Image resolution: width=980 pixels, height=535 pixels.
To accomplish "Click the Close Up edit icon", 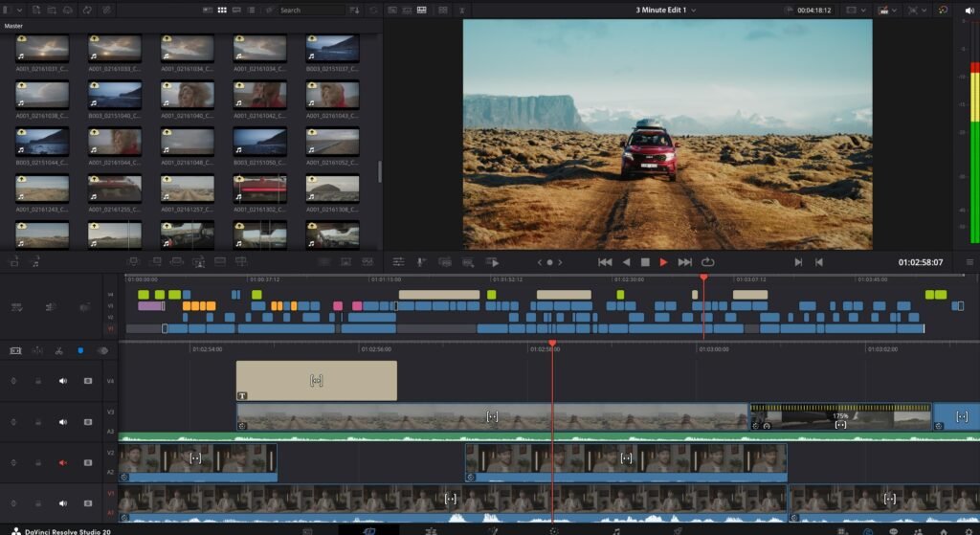I will click(x=199, y=262).
